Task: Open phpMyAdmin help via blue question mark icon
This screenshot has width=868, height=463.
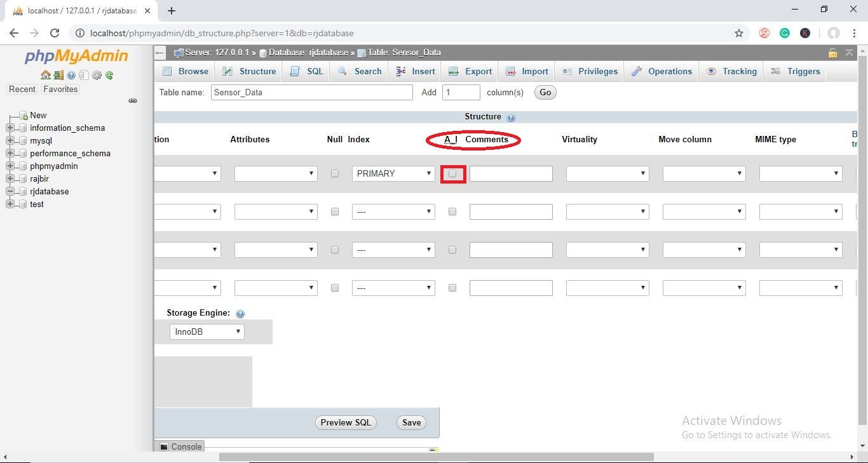Action: point(71,75)
